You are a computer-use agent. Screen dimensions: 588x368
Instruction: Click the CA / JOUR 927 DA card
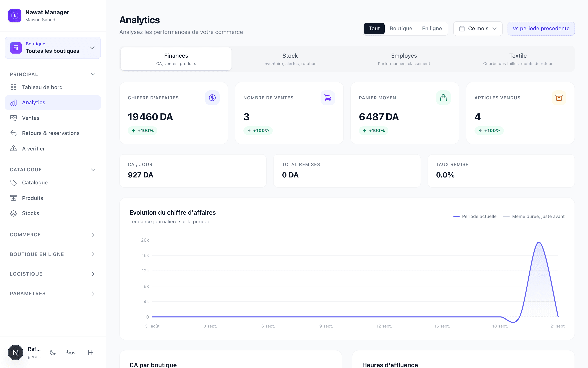tap(193, 171)
